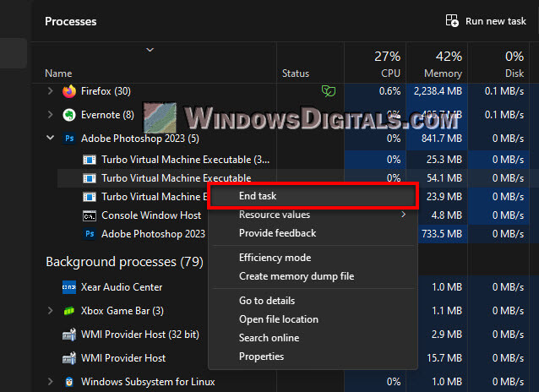
Task: Click the Adobe Photoshop 2023 group icon
Action: tap(69, 138)
